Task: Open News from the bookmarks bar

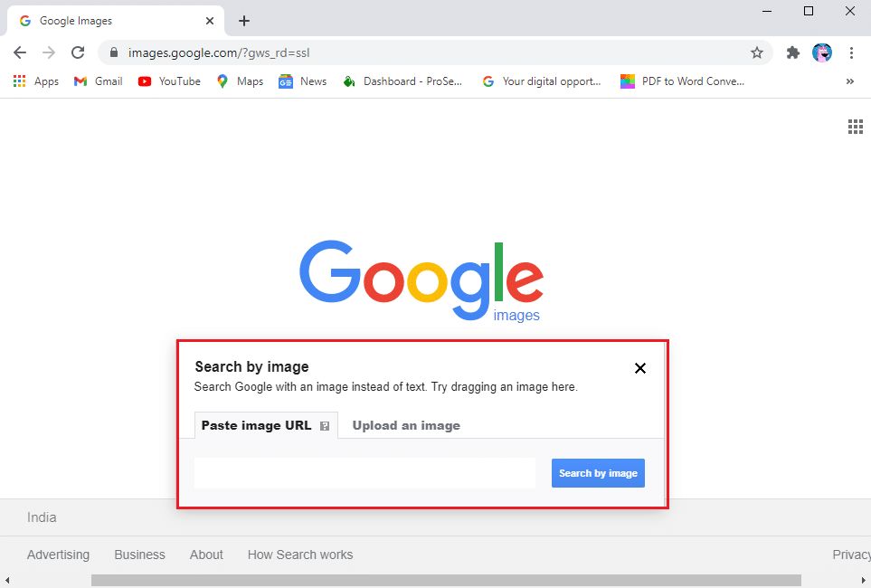Action: point(302,81)
